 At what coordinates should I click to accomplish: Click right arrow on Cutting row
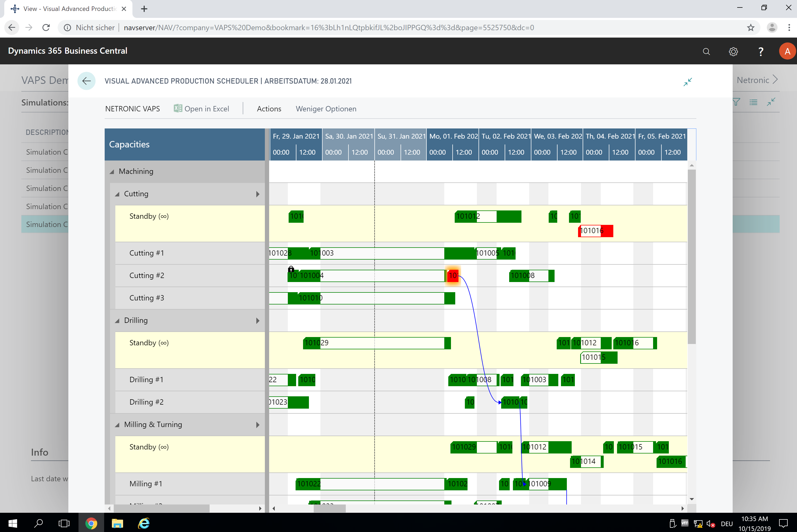pos(258,194)
